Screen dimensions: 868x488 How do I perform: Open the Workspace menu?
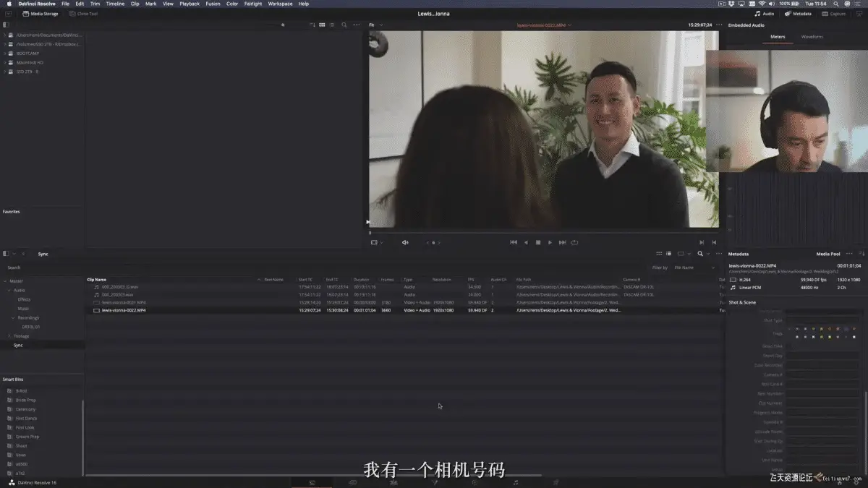pos(280,4)
